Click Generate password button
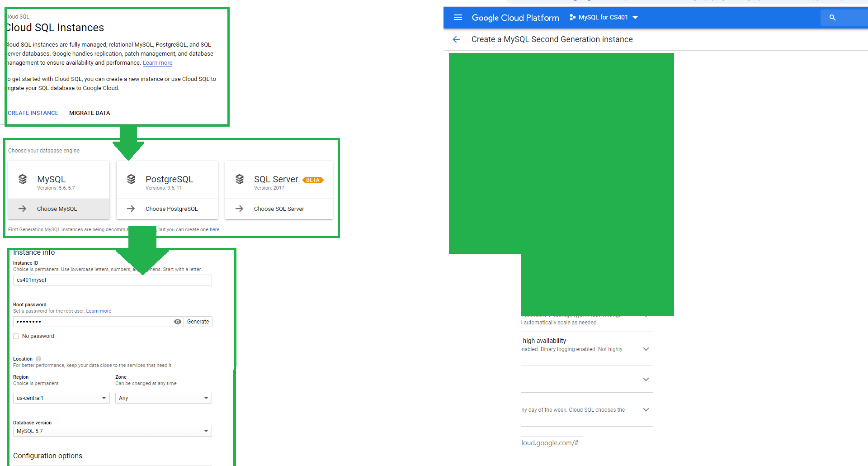Viewport: 868px width, 466px height. pyautogui.click(x=198, y=322)
